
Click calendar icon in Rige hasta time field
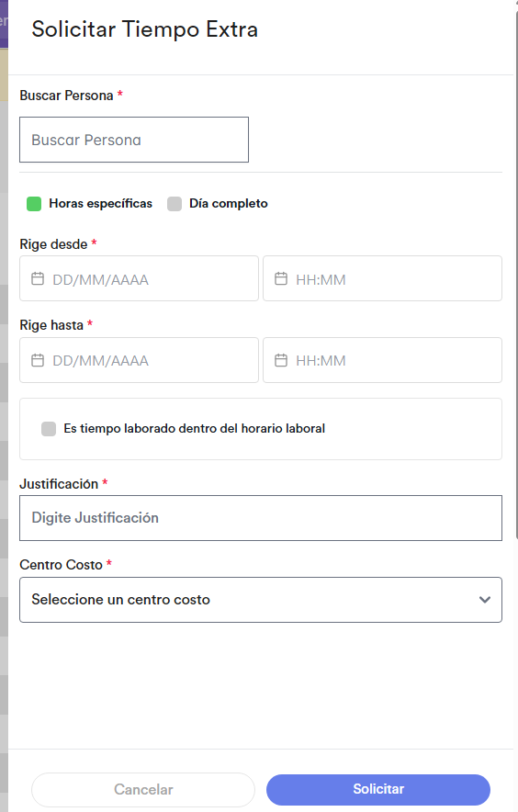pos(281,360)
